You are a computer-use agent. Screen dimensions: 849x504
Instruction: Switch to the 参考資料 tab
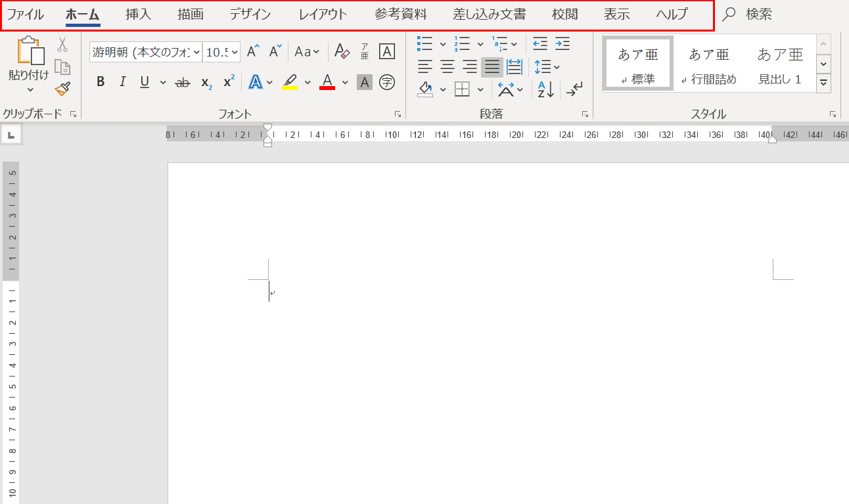click(x=401, y=14)
